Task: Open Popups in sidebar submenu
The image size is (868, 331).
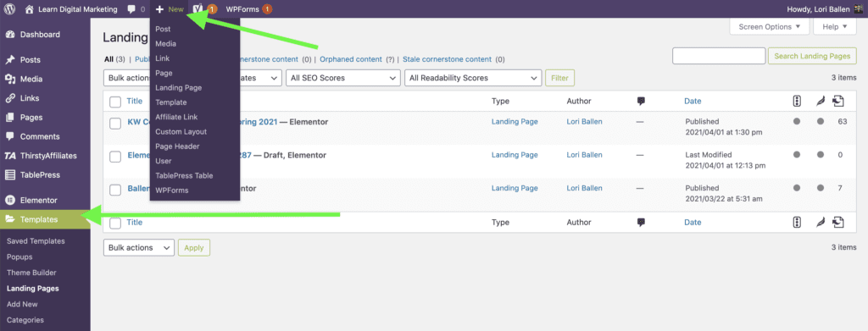Action: (19, 257)
